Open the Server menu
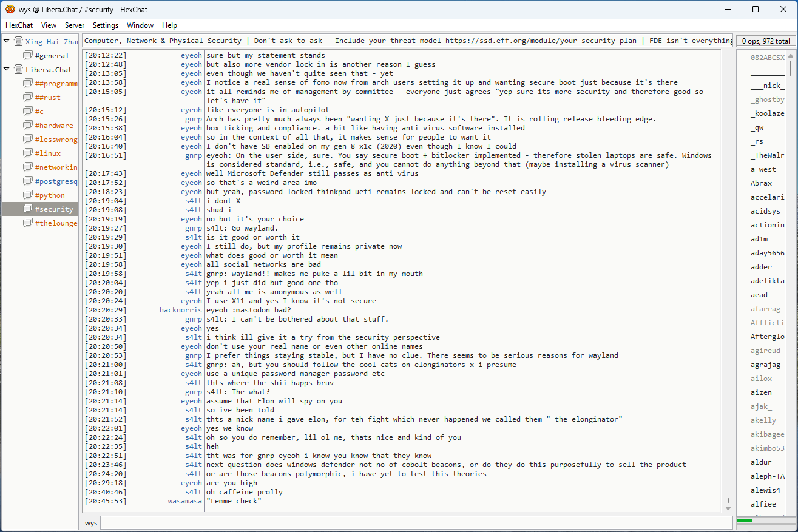The width and height of the screenshot is (798, 532). pos(75,25)
